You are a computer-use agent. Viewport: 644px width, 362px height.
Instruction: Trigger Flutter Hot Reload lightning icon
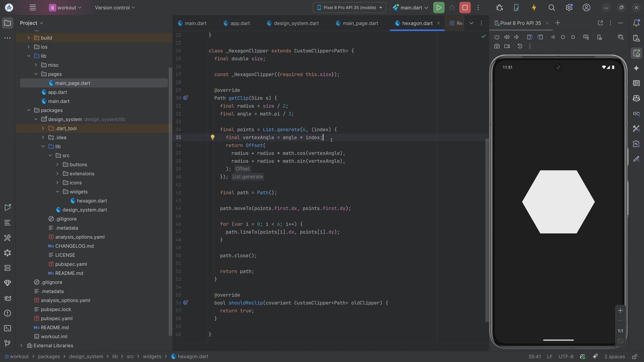[x=533, y=8]
